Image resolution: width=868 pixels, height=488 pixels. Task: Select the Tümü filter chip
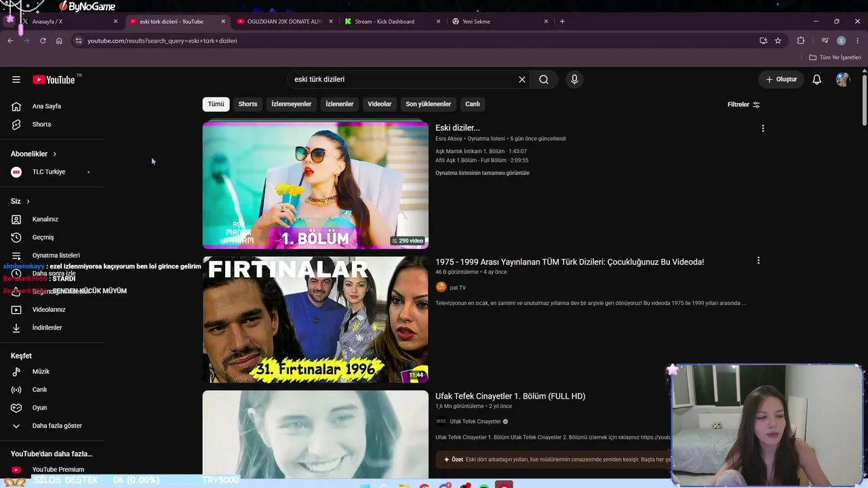pos(216,104)
